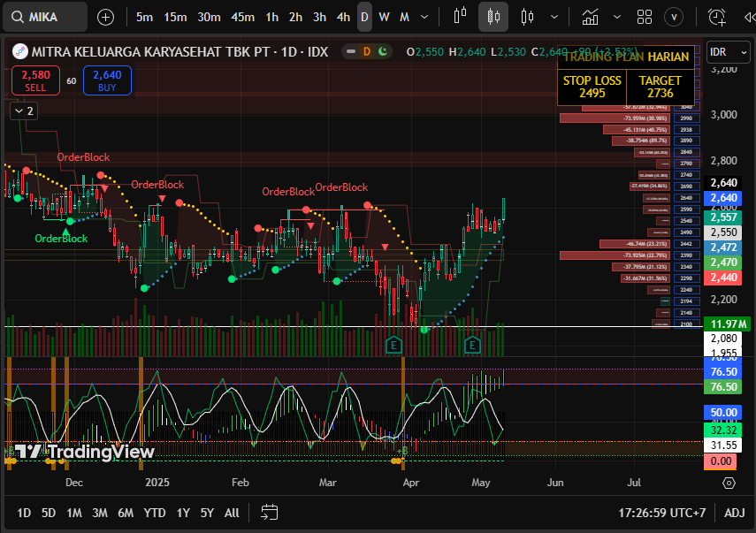Switch to the YTD date range

click(x=155, y=513)
